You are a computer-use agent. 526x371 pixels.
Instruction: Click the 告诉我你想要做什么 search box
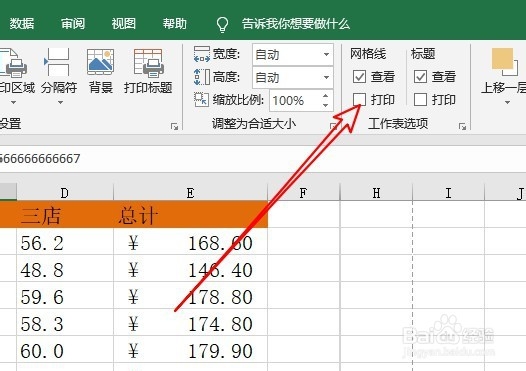(x=296, y=24)
